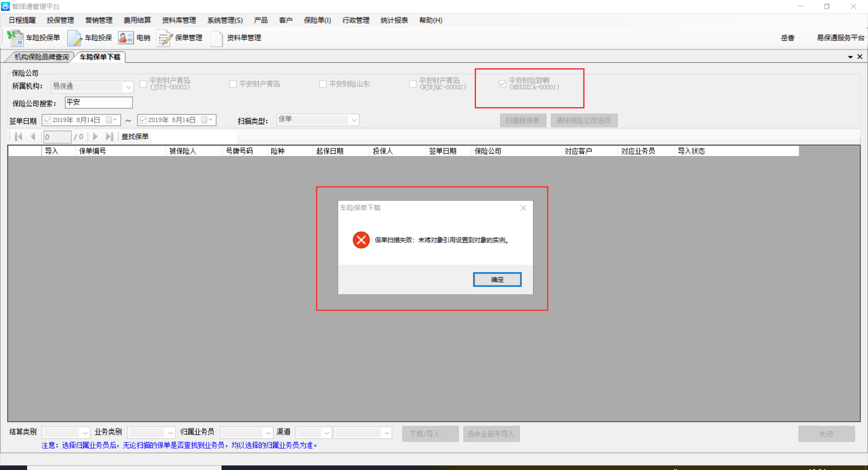Open the first 渠道 dropdown
The width and height of the screenshot is (868, 470).
click(x=327, y=433)
